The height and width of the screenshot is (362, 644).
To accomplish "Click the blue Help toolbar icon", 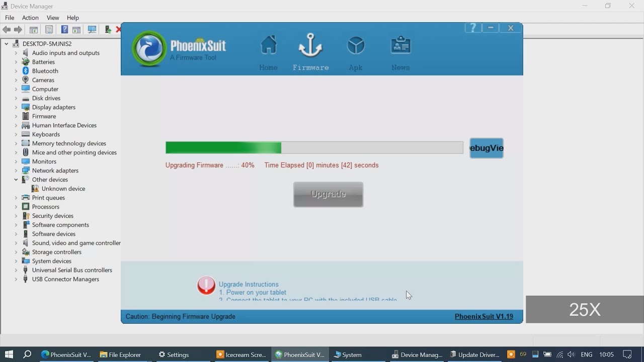I will pos(64,30).
